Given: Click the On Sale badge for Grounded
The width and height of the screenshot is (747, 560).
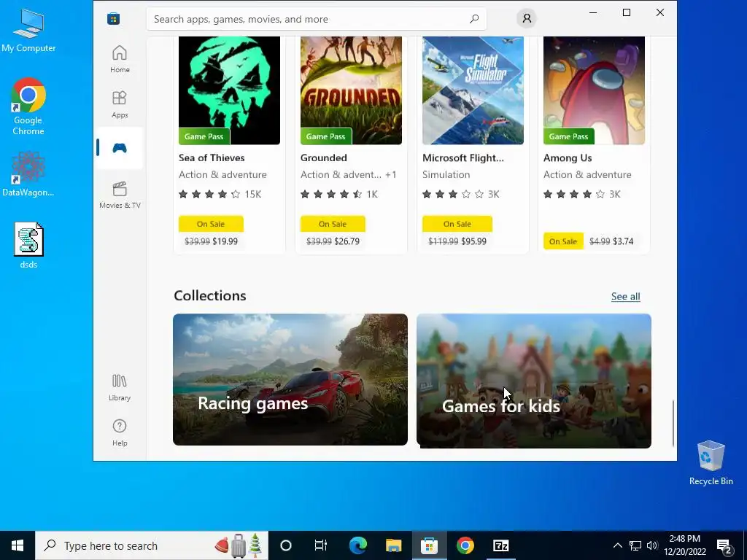Looking at the screenshot, I should 333,224.
